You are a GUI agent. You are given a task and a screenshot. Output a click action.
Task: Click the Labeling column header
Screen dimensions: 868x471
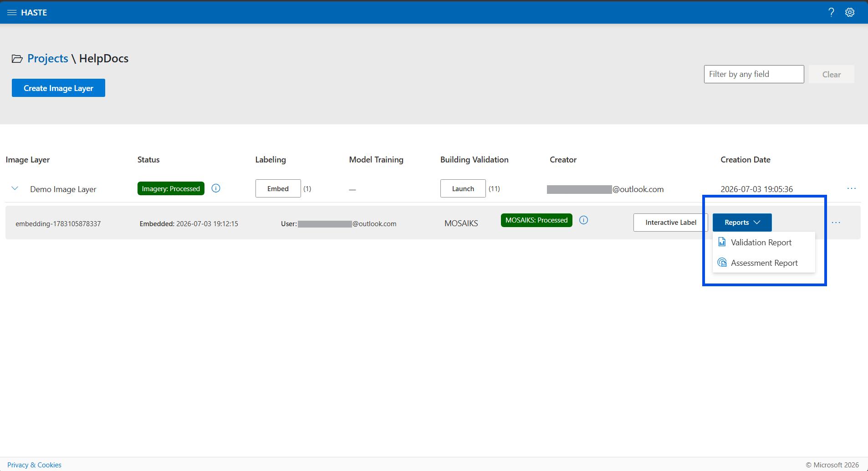click(x=271, y=160)
